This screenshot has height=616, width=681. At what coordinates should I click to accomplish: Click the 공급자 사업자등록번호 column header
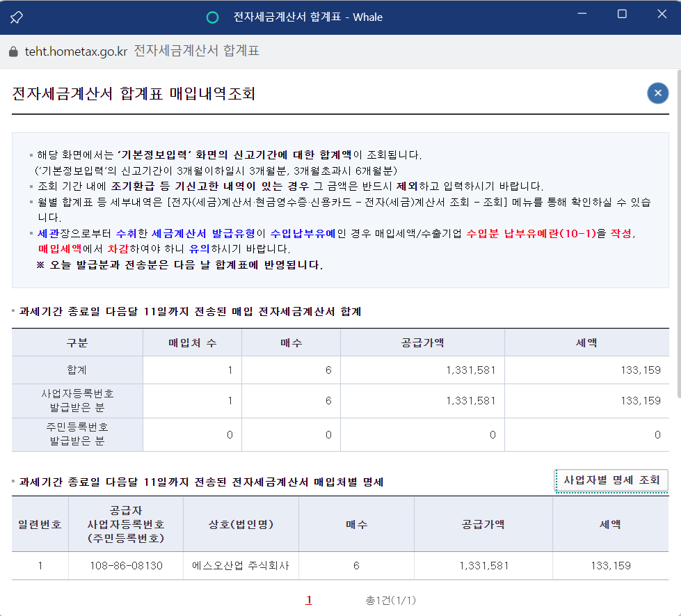(126, 524)
